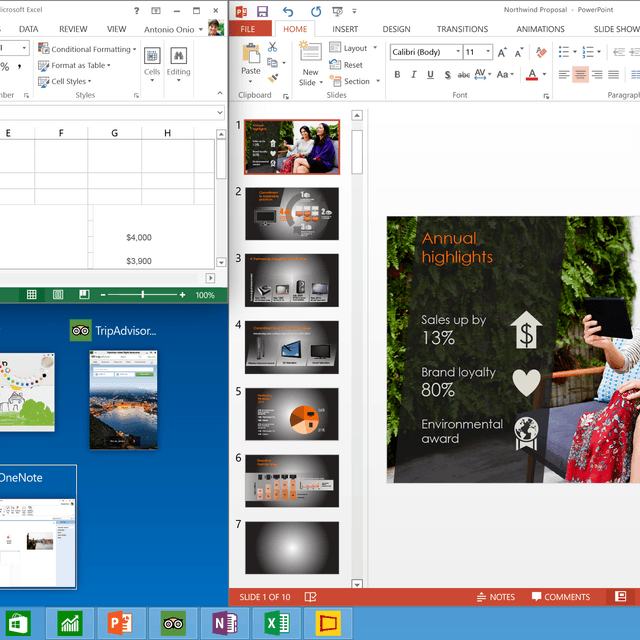Select the Format Painter brush
Viewport: 640px width, 640px height.
click(x=273, y=78)
